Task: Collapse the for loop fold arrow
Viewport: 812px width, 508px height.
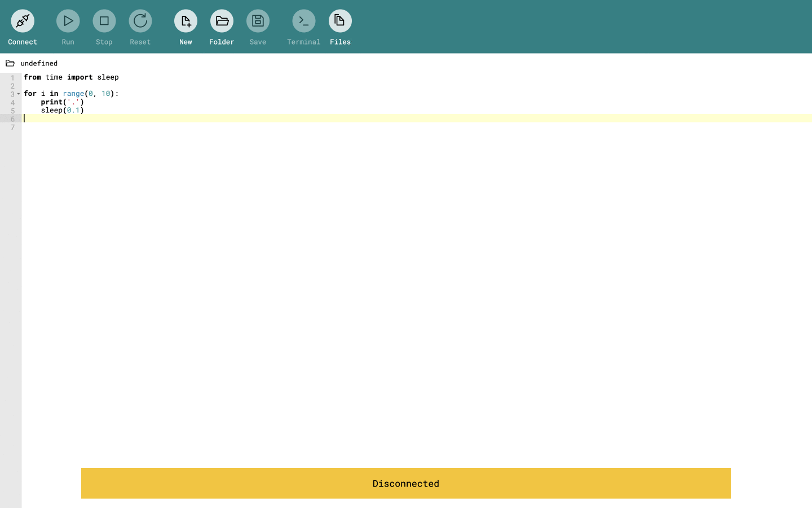Action: [19, 94]
